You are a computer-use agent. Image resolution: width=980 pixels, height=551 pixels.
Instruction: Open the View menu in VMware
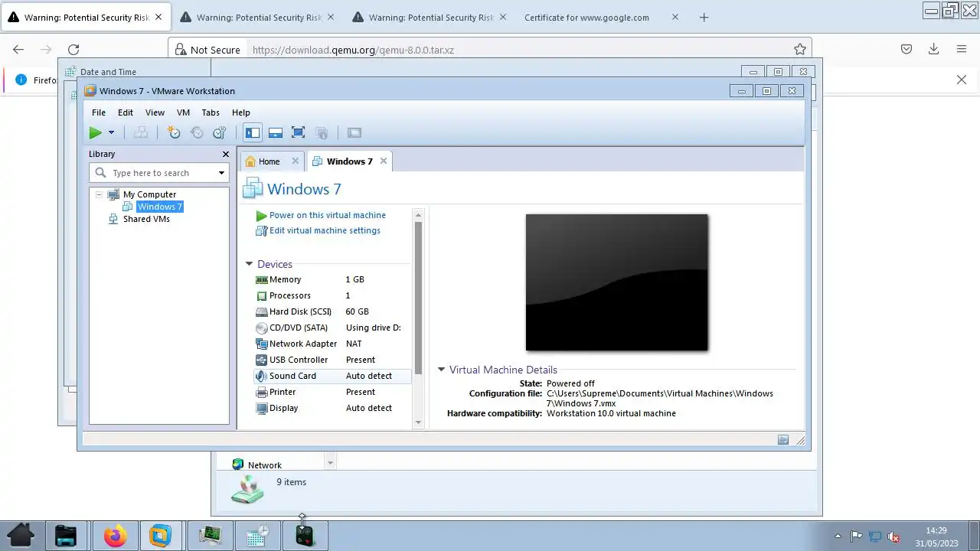[155, 112]
